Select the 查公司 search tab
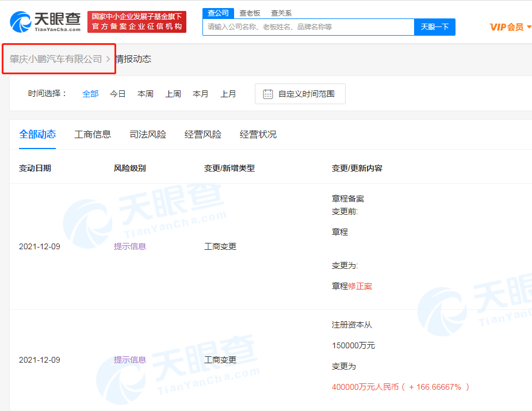 [218, 13]
